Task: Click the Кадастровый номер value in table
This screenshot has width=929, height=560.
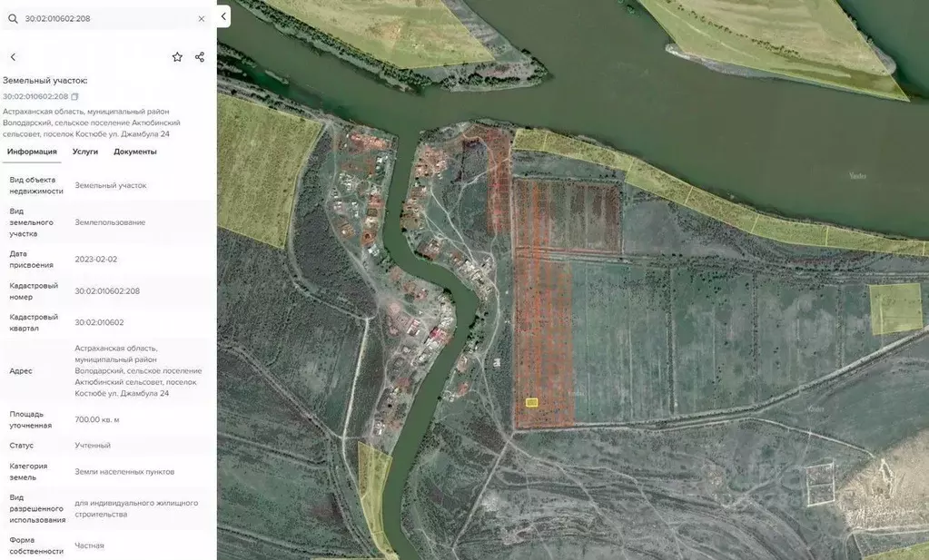Action: click(107, 291)
